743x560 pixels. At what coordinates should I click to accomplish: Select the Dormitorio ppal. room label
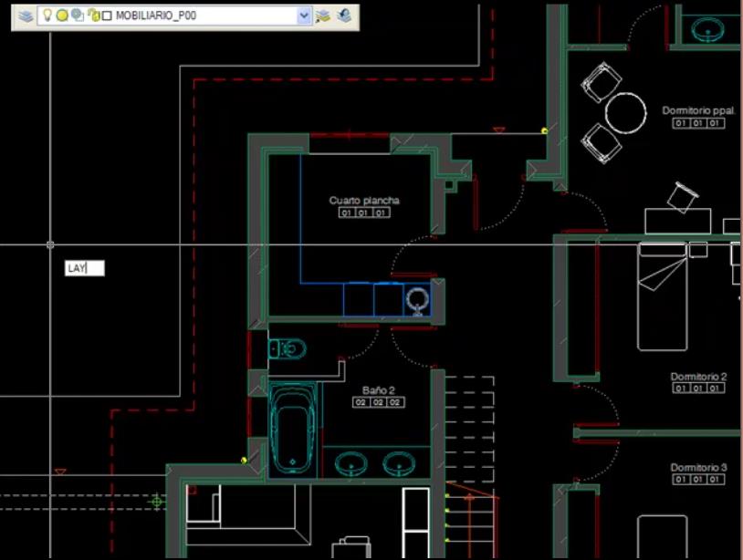(x=698, y=110)
